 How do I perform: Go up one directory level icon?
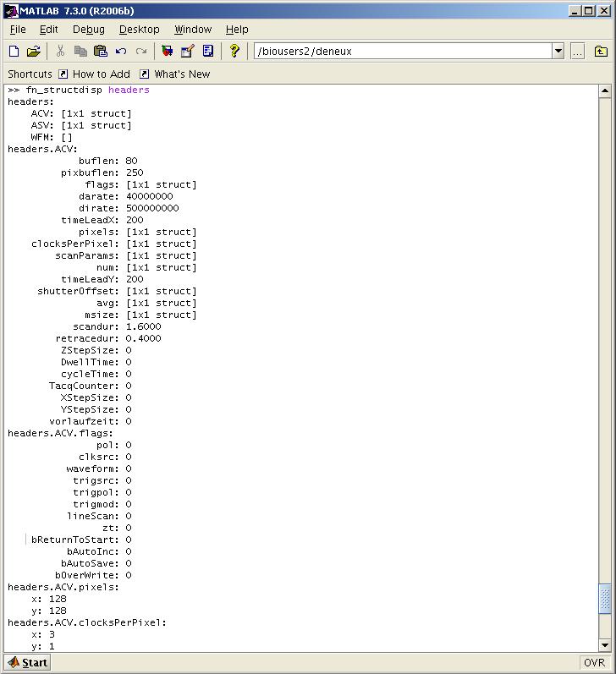[601, 51]
